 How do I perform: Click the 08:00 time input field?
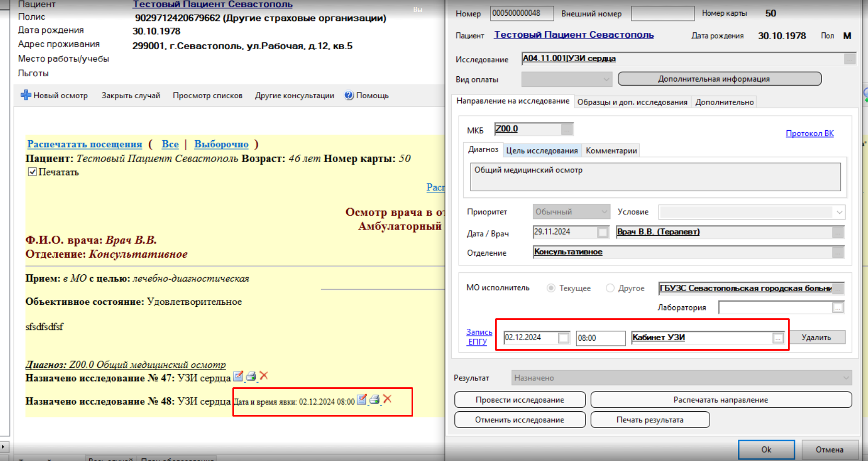pos(600,338)
